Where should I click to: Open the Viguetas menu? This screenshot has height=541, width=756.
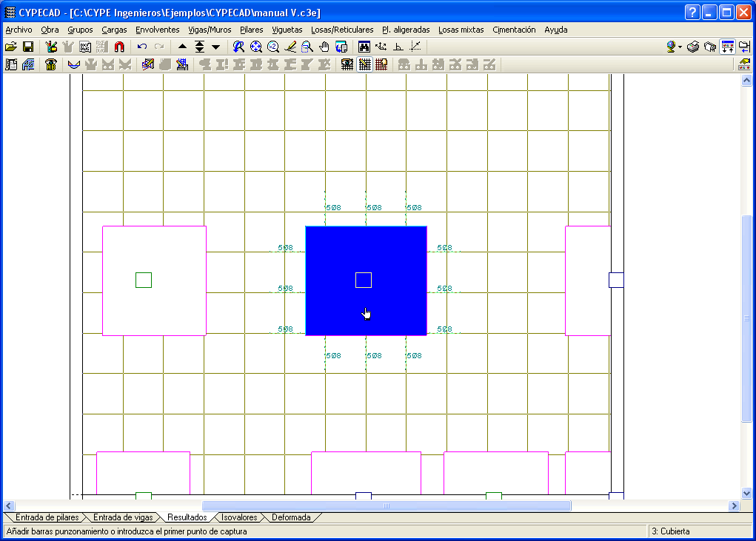(287, 30)
